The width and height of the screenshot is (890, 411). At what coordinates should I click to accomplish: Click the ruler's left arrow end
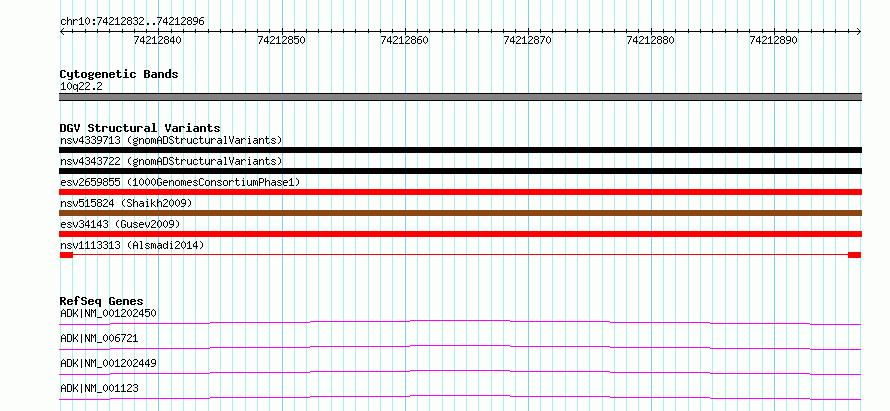coord(62,32)
